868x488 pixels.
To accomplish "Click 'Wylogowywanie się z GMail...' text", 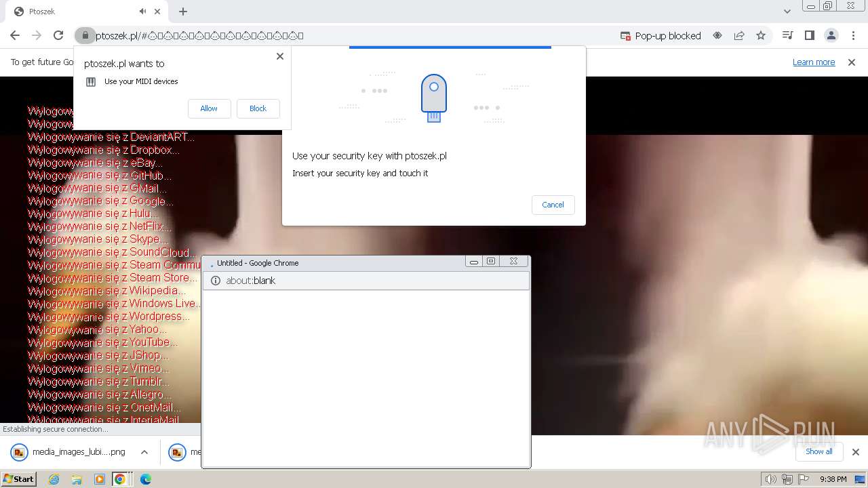I will pyautogui.click(x=98, y=188).
